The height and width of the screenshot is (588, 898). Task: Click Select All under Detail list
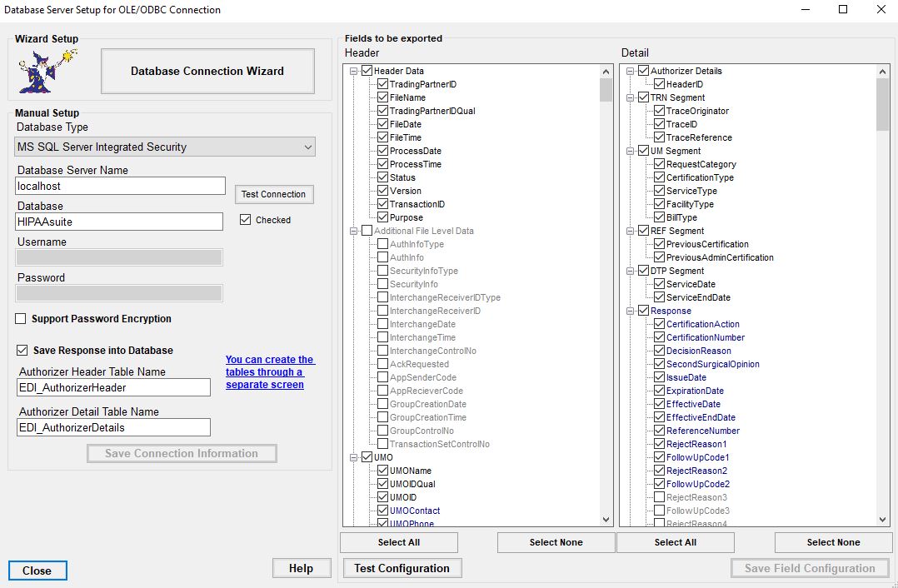[676, 543]
